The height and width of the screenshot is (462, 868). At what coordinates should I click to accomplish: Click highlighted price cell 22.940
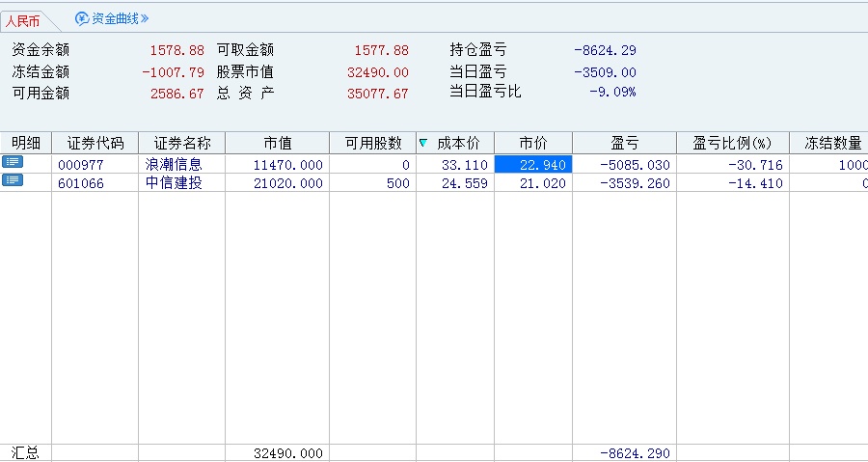(x=533, y=164)
